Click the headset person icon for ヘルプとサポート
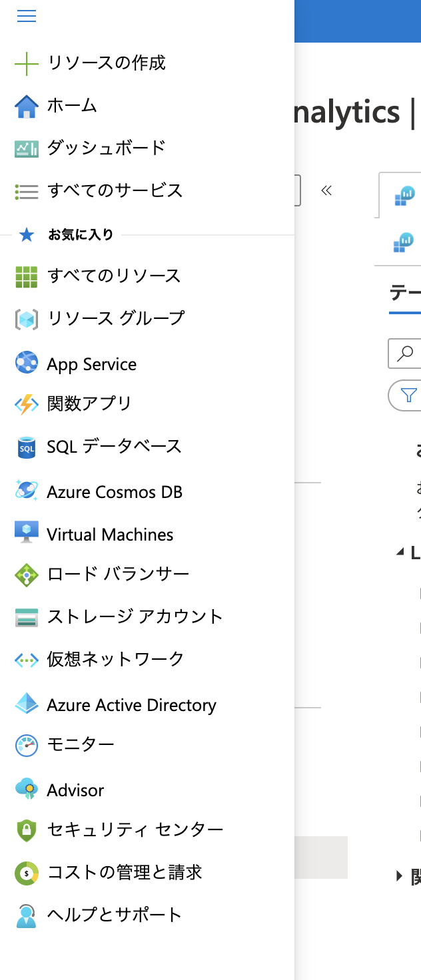 [x=27, y=915]
